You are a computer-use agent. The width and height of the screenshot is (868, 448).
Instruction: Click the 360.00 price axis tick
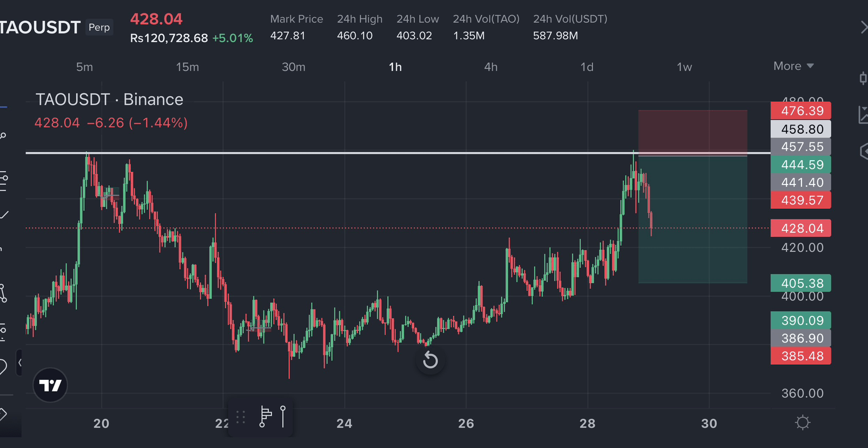pos(803,393)
